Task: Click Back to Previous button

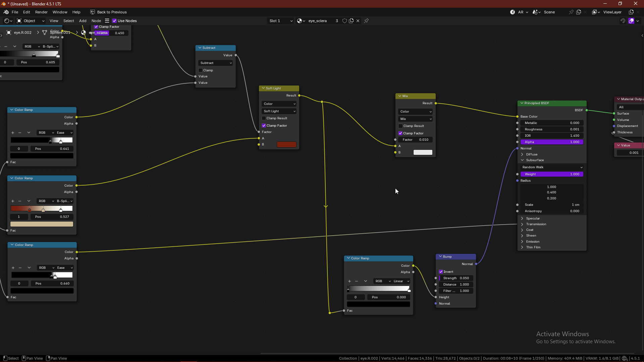Action: click(108, 12)
